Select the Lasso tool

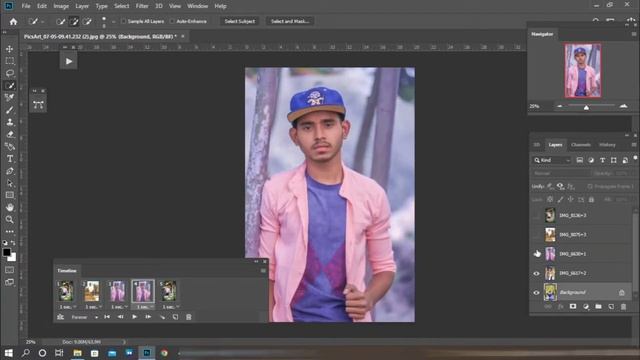tap(10, 73)
